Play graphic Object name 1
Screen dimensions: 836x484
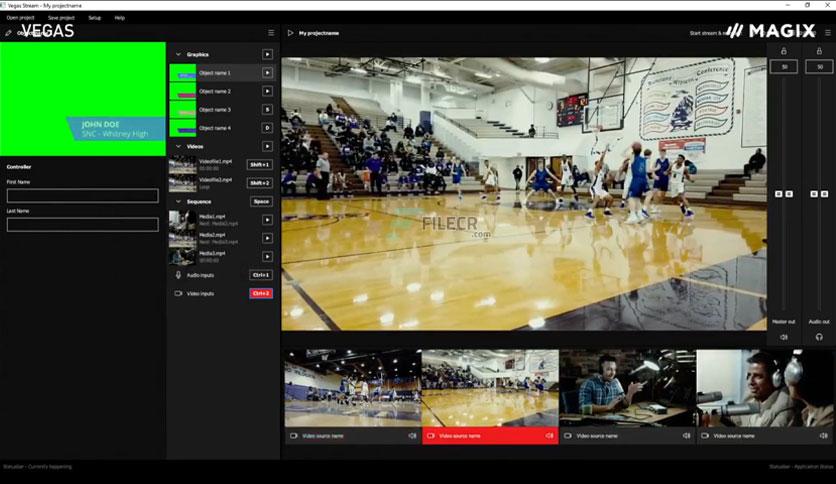click(267, 72)
